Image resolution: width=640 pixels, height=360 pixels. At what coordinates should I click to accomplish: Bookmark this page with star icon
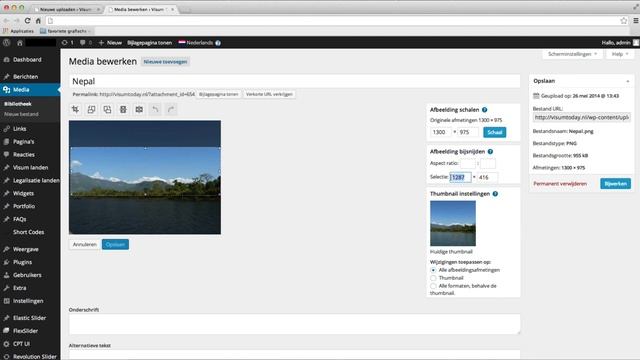coord(624,20)
